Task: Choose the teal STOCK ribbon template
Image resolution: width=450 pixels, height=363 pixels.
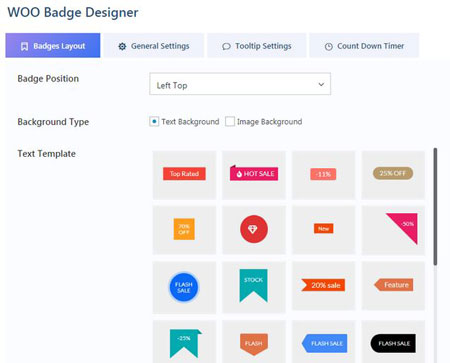Action: 254,287
